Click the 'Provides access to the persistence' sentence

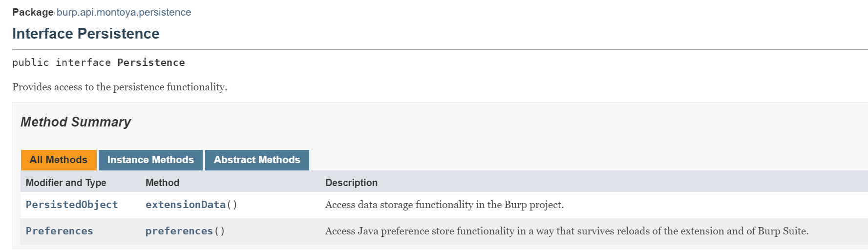120,87
